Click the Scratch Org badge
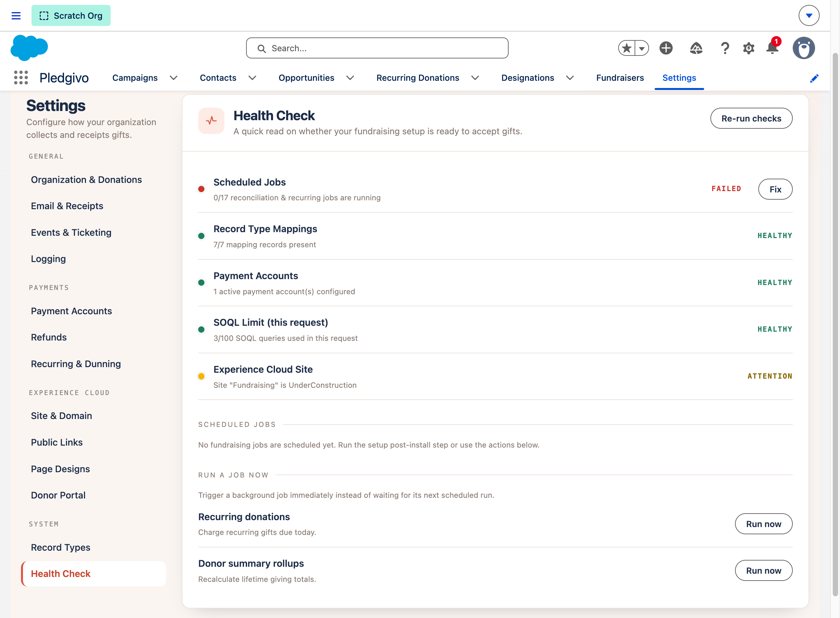840x618 pixels. (71, 16)
